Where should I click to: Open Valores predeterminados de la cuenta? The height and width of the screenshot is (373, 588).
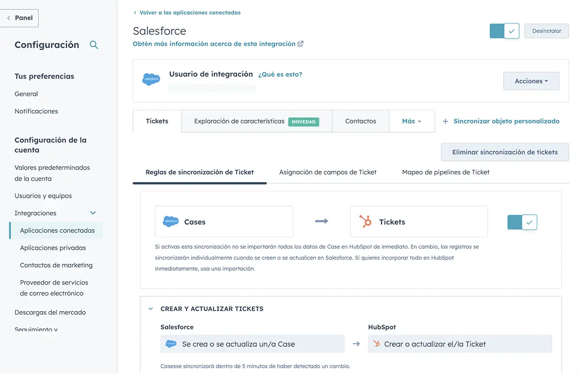pos(52,173)
